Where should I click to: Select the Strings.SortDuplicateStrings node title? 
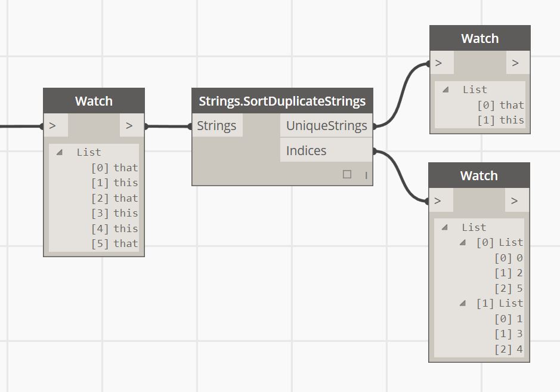pyautogui.click(x=282, y=101)
